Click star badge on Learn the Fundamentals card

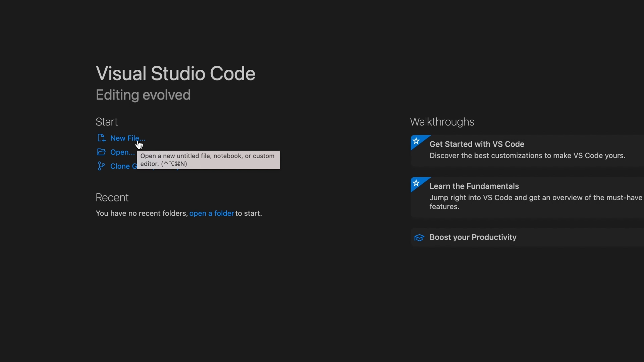[416, 183]
